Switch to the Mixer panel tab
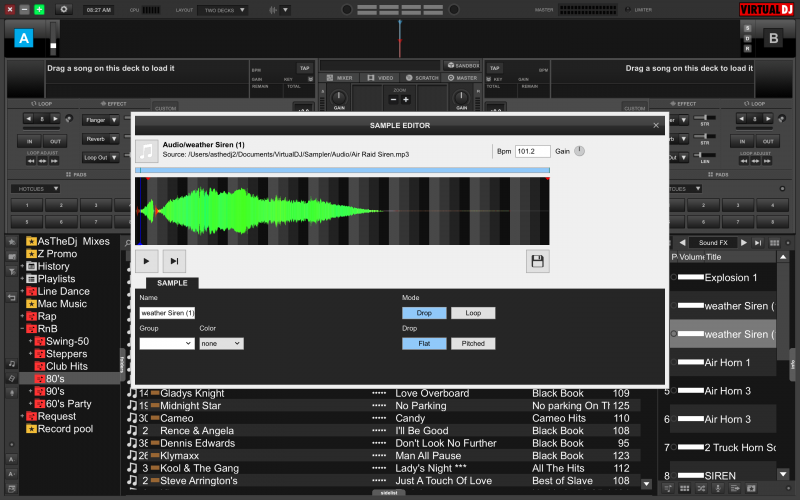The width and height of the screenshot is (800, 500). coord(339,78)
